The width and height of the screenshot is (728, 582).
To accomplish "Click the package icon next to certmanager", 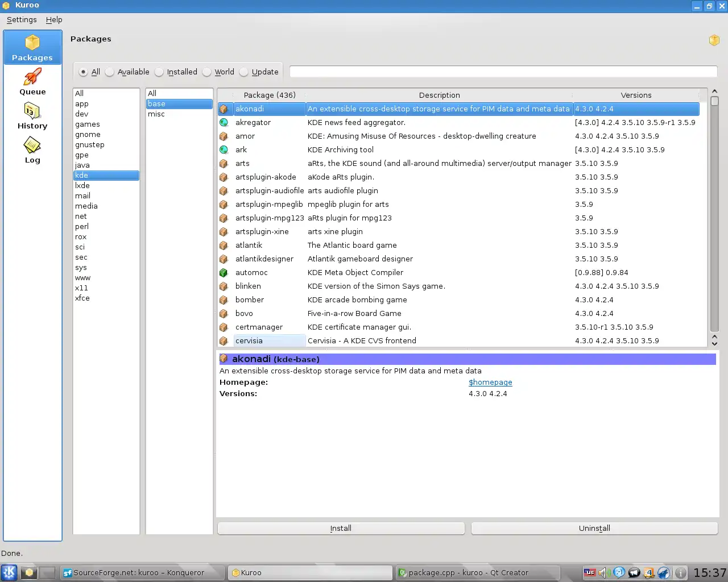I will click(x=224, y=327).
